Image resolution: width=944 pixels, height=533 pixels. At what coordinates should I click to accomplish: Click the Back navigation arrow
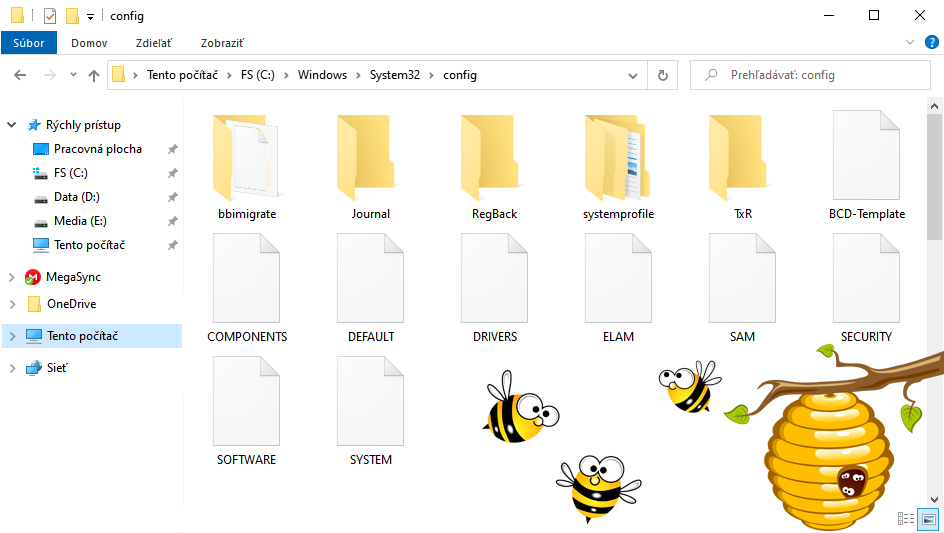click(x=20, y=75)
